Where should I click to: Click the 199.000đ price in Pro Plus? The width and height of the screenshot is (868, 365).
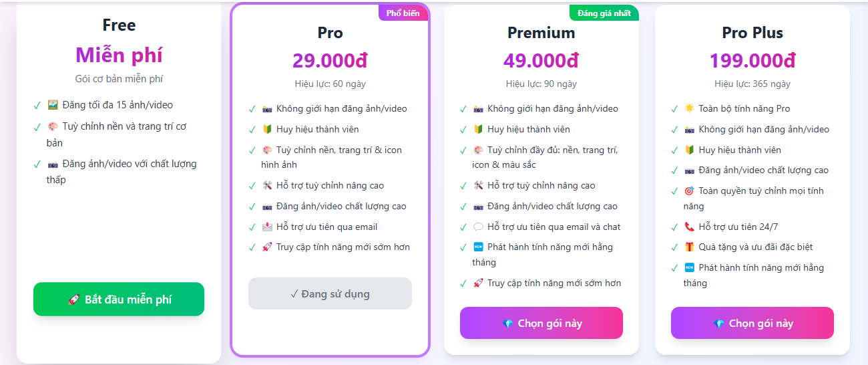coord(752,60)
